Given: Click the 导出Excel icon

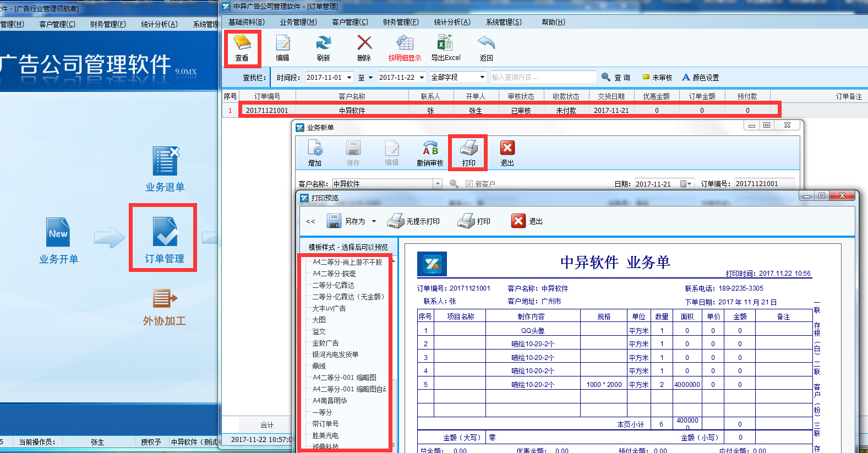Looking at the screenshot, I should point(445,43).
